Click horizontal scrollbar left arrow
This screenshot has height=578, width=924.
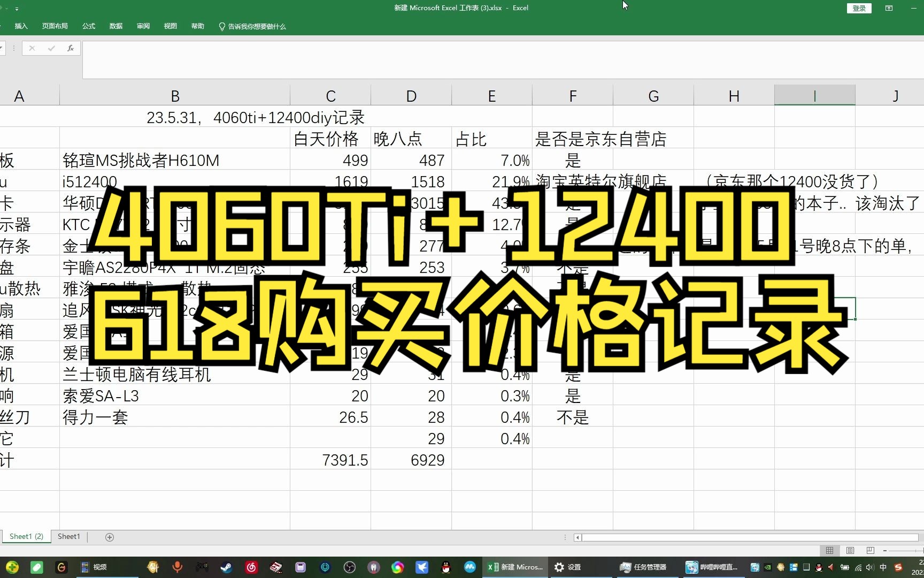[577, 537]
